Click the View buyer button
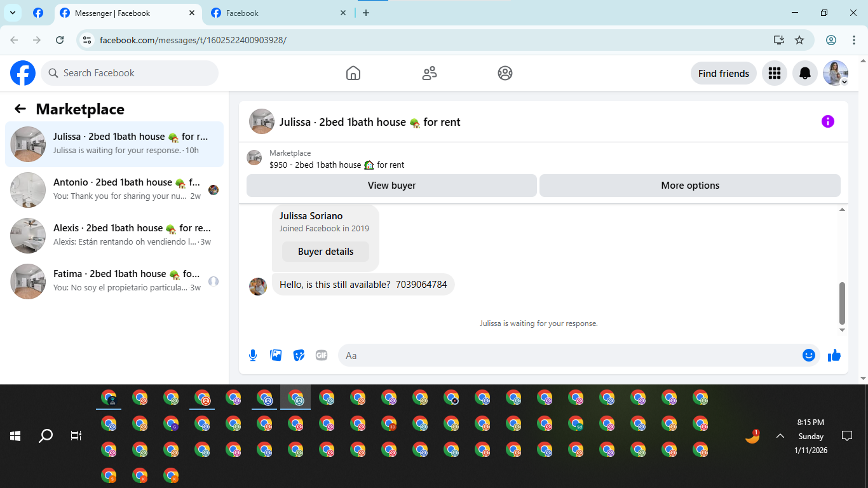The height and width of the screenshot is (488, 868). click(391, 186)
